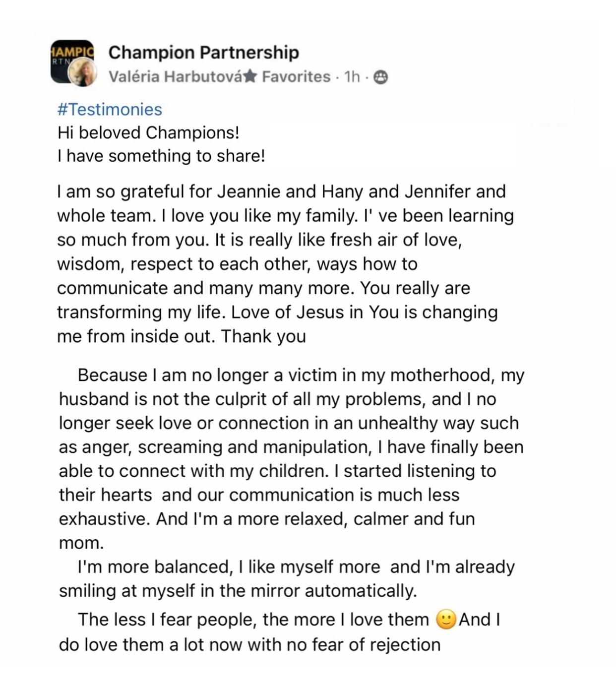Click the group members privacy icon

(x=380, y=77)
